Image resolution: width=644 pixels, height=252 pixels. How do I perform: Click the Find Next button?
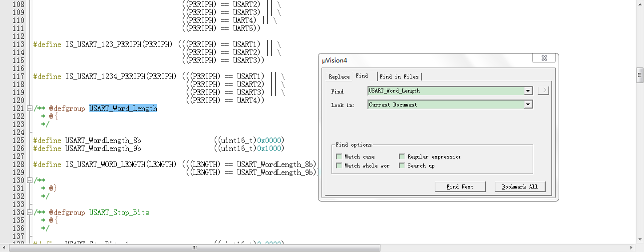click(x=460, y=186)
